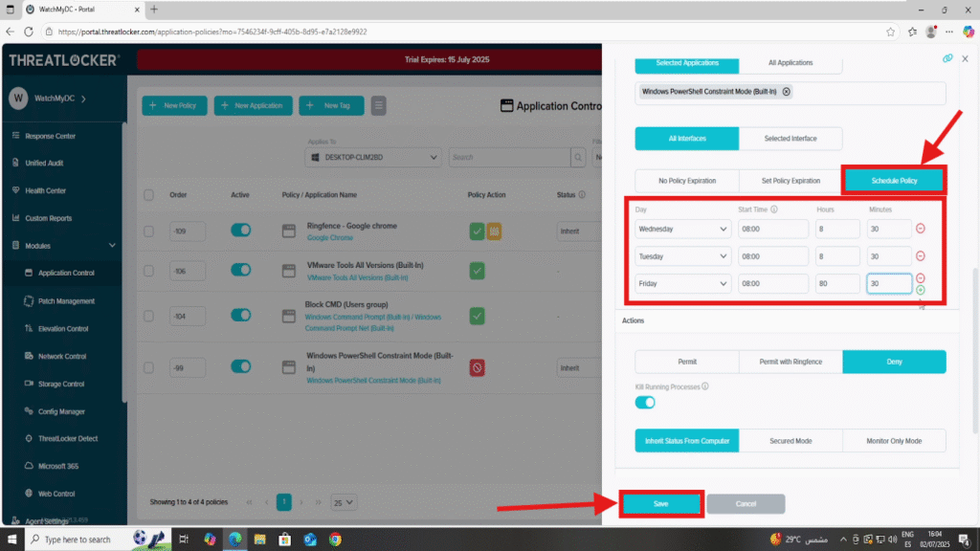Viewport: 980px width, 551px height.
Task: Toggle active switch for Windows PowerShell policy
Action: [240, 366]
